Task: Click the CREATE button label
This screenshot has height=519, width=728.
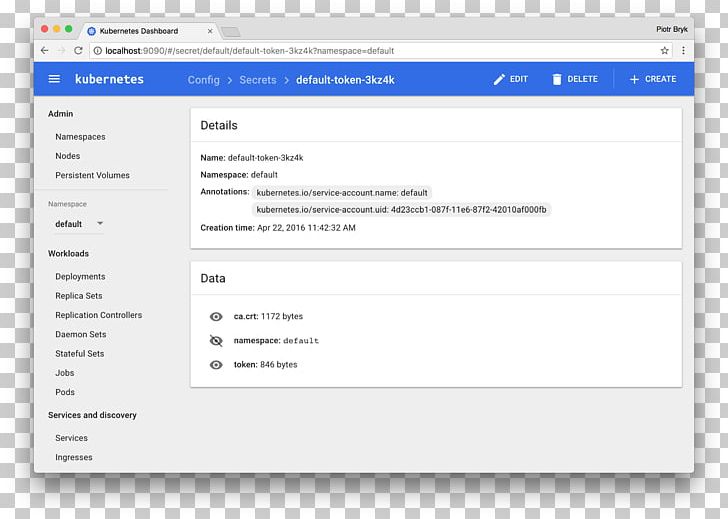Action: pyautogui.click(x=661, y=79)
